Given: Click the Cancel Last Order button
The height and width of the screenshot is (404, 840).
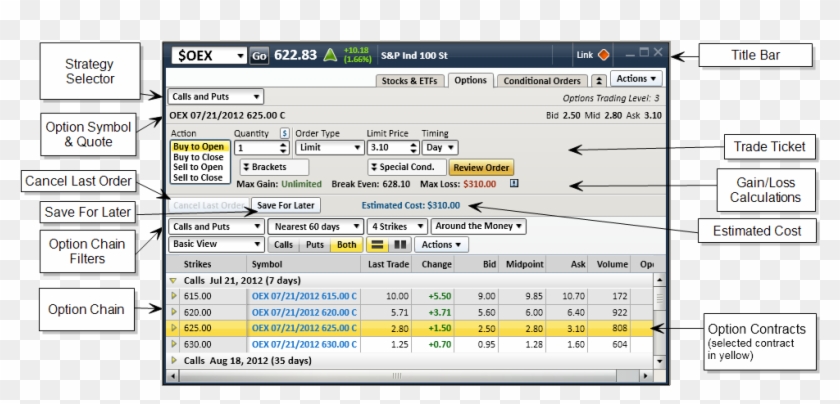Looking at the screenshot, I should tap(209, 205).
